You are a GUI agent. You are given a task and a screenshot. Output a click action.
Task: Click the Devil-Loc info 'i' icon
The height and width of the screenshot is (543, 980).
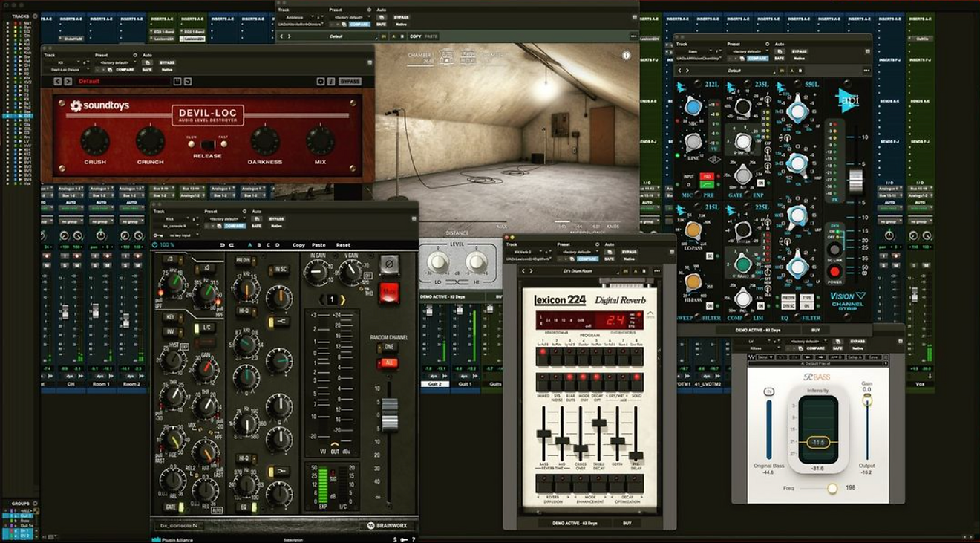click(x=331, y=81)
